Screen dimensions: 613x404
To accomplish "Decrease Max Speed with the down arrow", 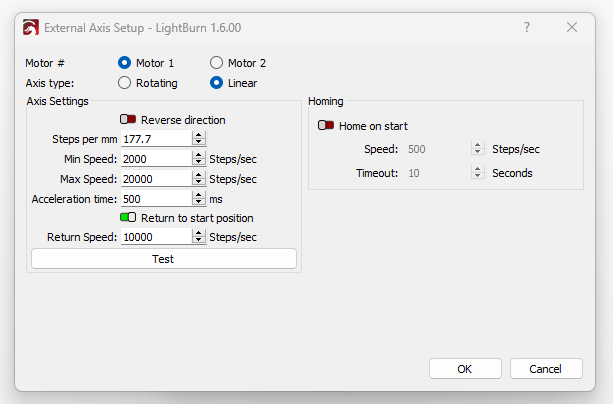I will pyautogui.click(x=199, y=183).
